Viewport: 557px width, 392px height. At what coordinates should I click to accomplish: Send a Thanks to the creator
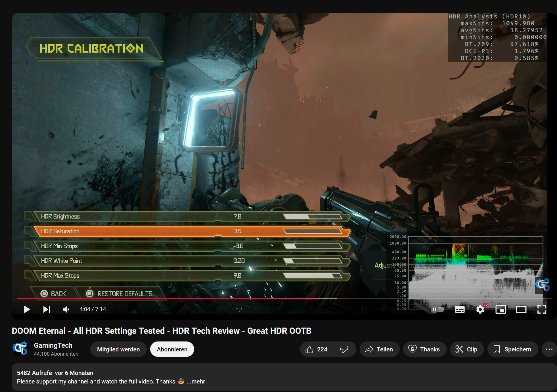[x=425, y=349]
